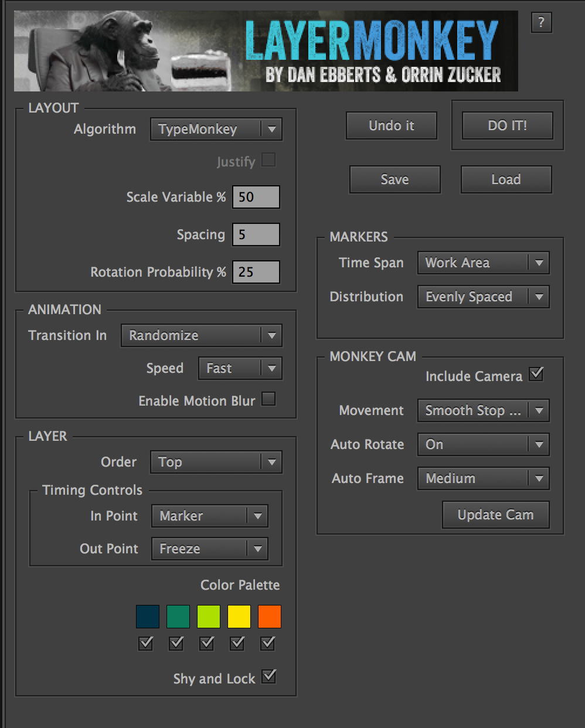Click the Update Cam button
This screenshot has height=728, width=585.
pos(495,515)
